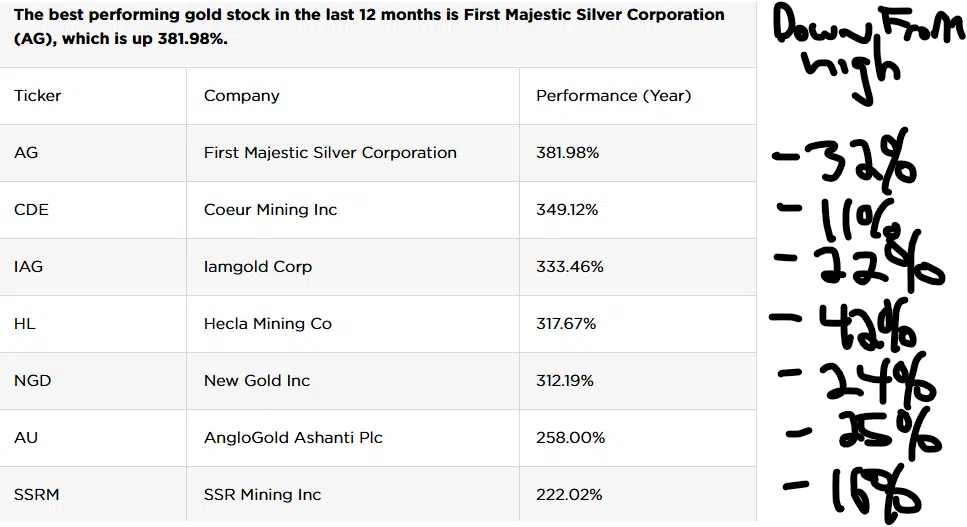Select the Hecla Mining Co company cell
This screenshot has width=967, height=527.
267,324
